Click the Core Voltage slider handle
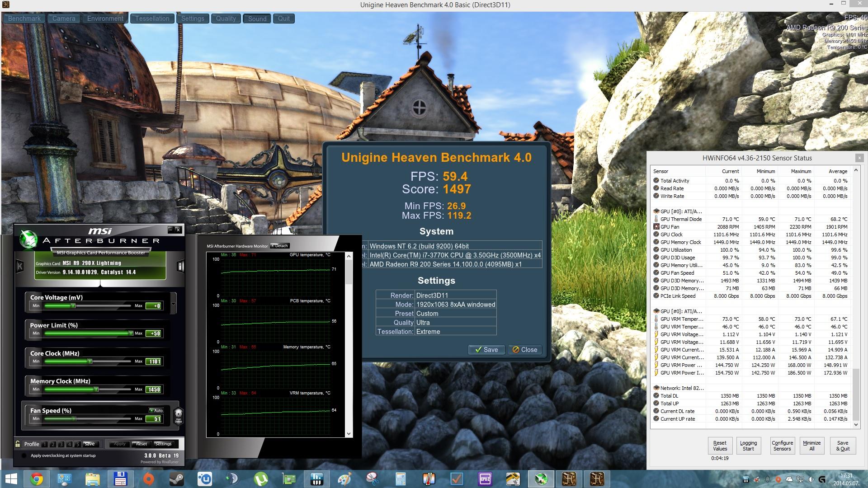 click(x=73, y=306)
